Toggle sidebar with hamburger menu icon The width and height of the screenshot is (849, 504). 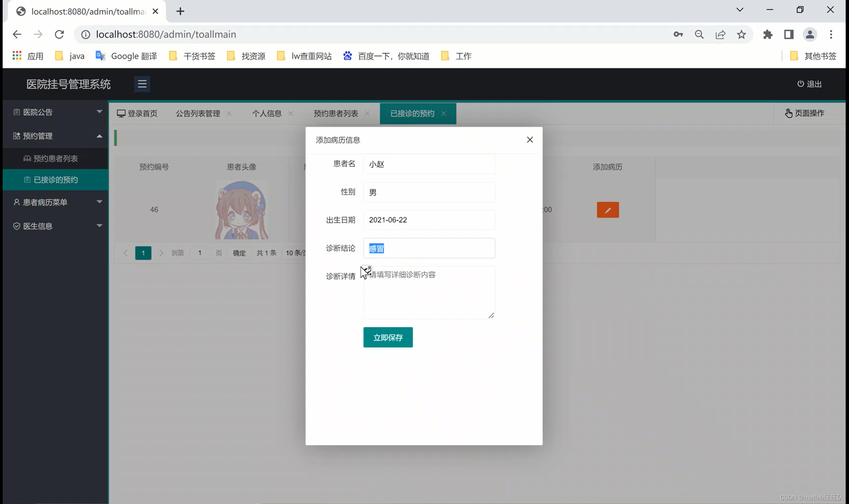click(x=142, y=84)
